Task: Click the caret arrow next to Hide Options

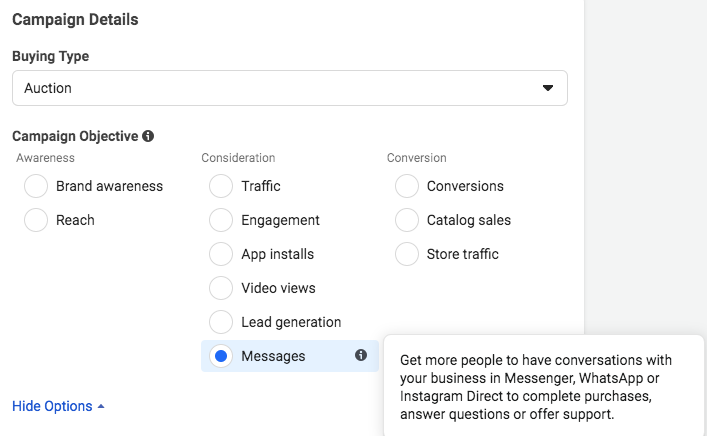Action: click(101, 407)
